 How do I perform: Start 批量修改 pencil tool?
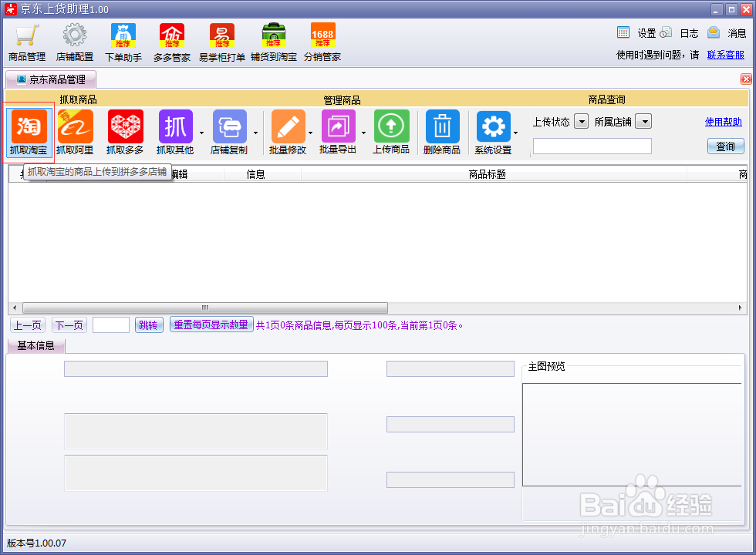pos(288,133)
